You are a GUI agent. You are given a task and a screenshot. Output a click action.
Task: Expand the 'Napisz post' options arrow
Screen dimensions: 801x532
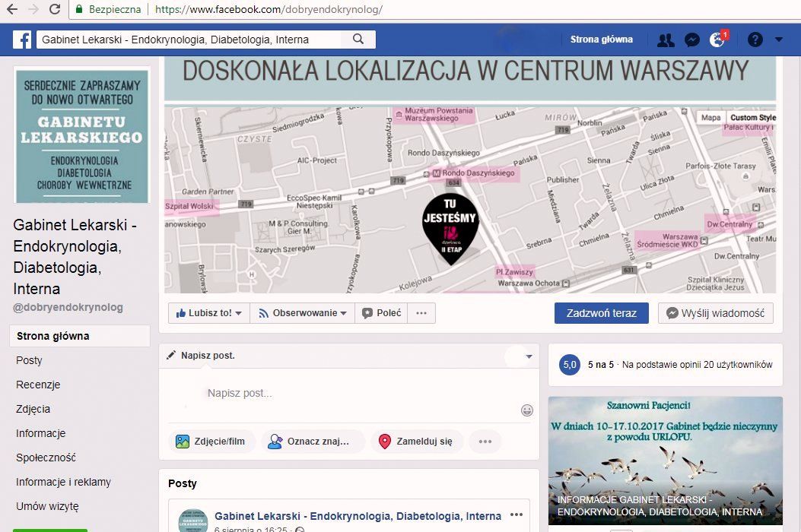coord(529,356)
